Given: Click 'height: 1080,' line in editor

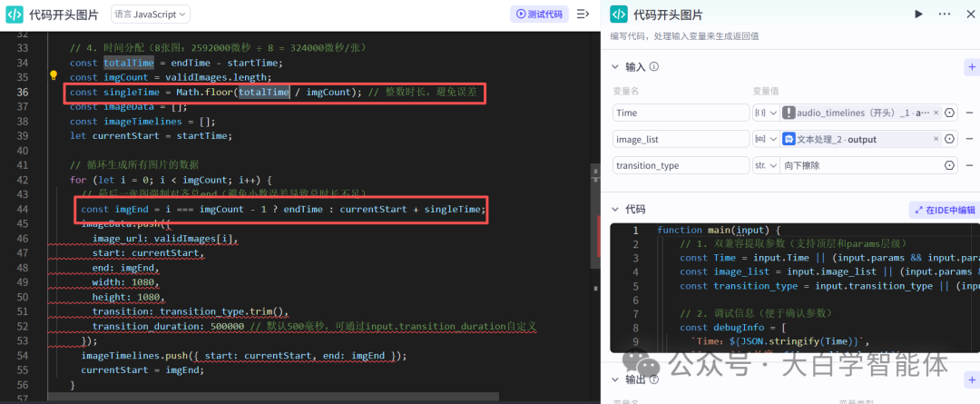Looking at the screenshot, I should coord(128,297).
